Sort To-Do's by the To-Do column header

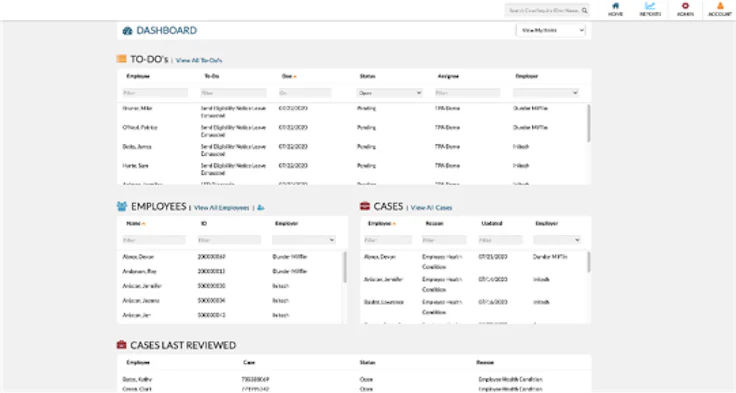point(212,76)
